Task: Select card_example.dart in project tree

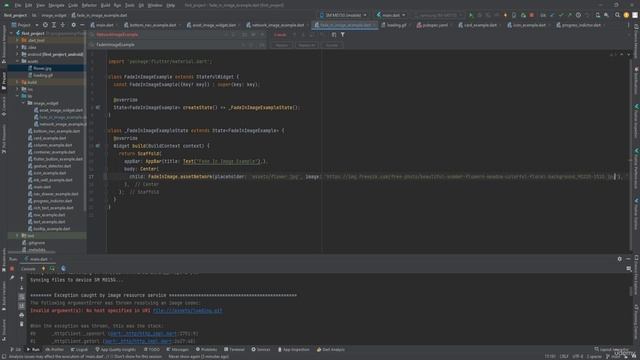Action: (x=49, y=138)
